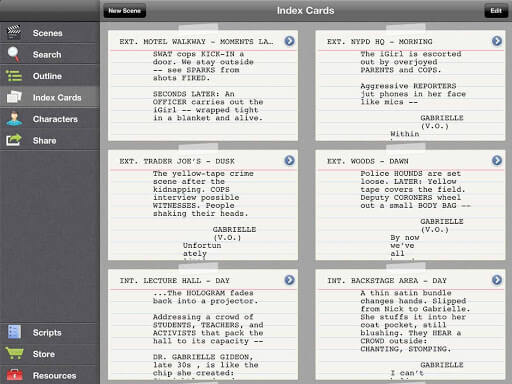Visit the Store label in sidebar
Viewport: 512px width, 384px height.
click(44, 354)
